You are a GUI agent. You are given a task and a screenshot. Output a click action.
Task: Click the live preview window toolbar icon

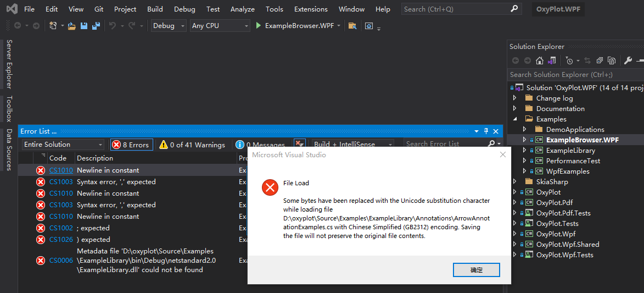point(369,26)
